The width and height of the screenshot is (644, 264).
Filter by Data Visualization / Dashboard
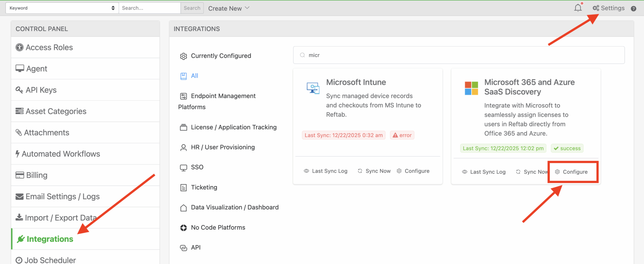click(x=230, y=207)
